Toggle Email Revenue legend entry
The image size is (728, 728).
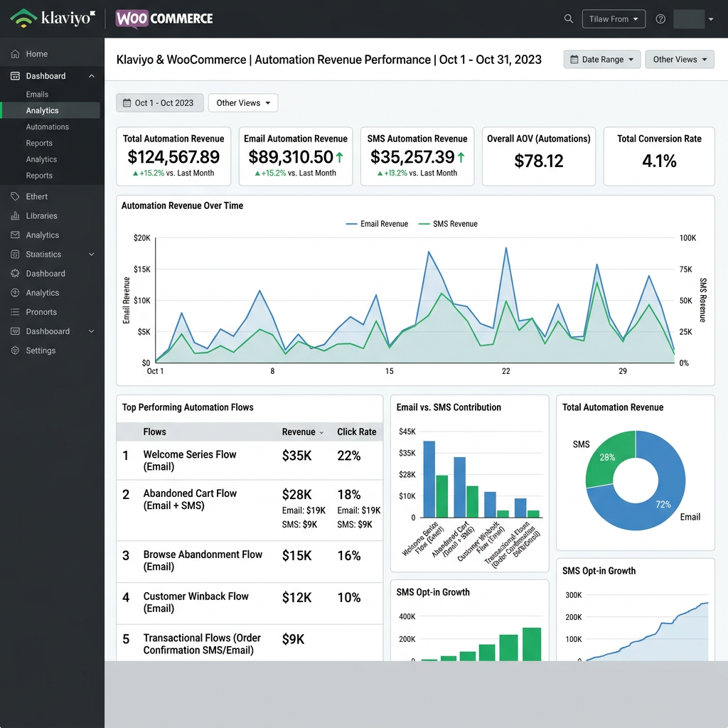pyautogui.click(x=377, y=224)
